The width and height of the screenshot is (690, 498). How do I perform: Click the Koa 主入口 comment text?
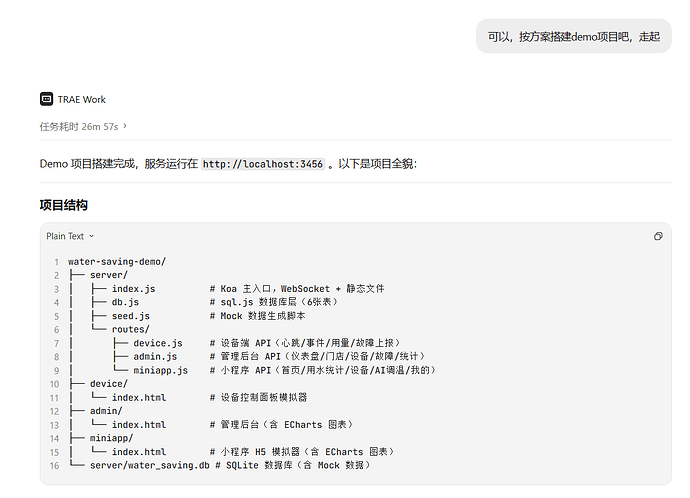297,289
